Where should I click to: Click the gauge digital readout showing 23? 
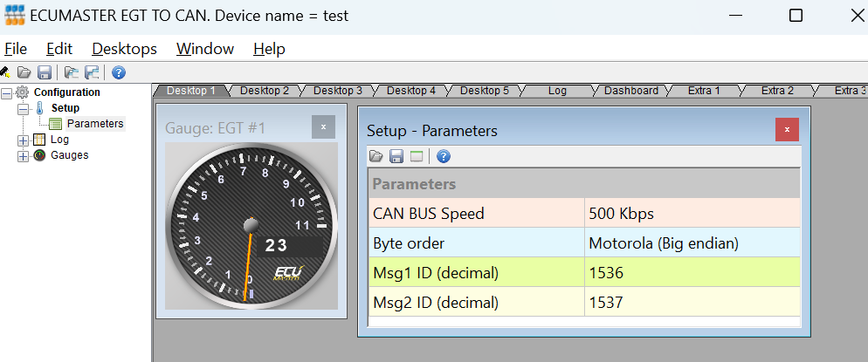(x=290, y=246)
